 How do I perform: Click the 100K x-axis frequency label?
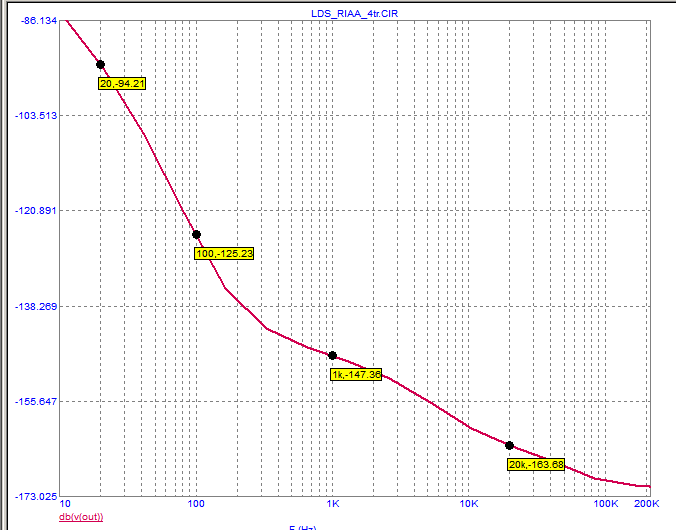click(x=606, y=504)
